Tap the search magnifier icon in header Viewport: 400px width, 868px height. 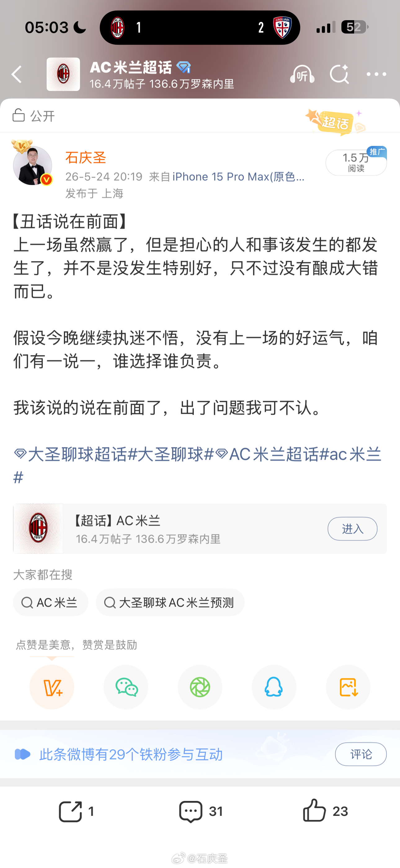pyautogui.click(x=339, y=74)
